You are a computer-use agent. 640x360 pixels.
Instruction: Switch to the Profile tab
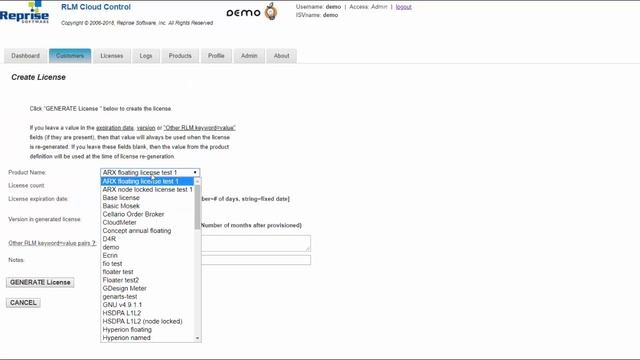(216, 56)
